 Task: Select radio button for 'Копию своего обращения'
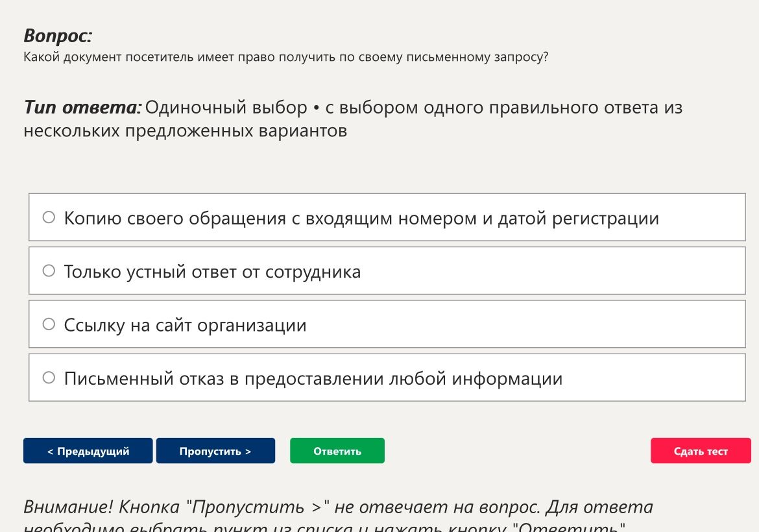point(49,217)
